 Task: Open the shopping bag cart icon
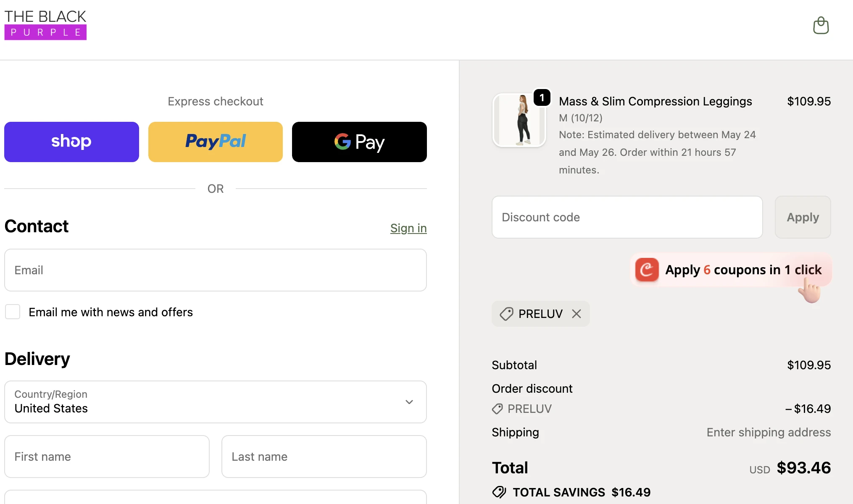pyautogui.click(x=821, y=26)
